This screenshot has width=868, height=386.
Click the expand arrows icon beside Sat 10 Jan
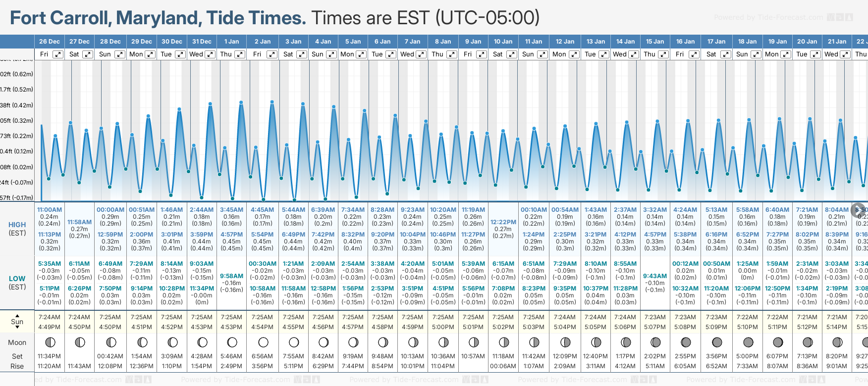tap(512, 54)
